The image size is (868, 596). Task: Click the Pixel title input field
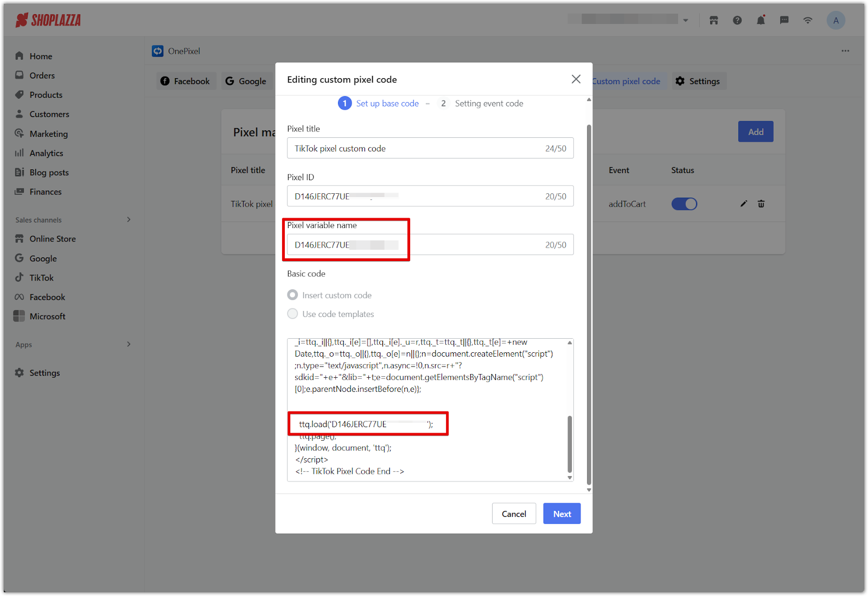[430, 148]
